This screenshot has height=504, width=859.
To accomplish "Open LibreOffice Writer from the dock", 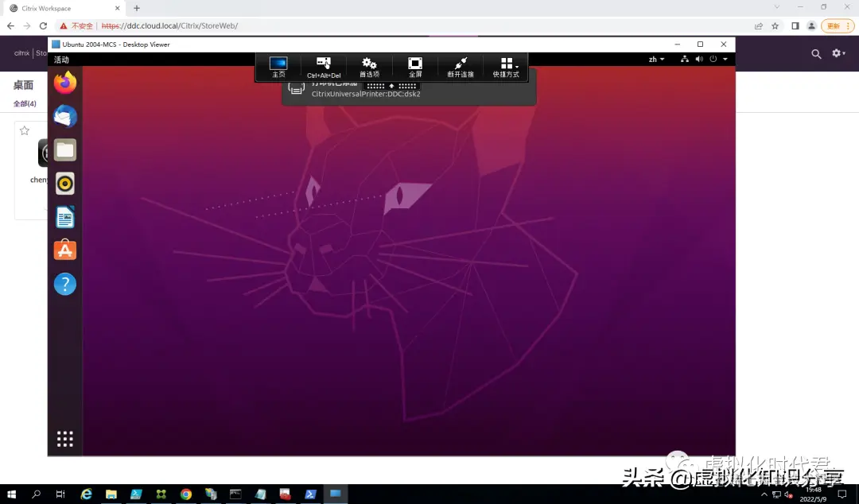I will (65, 218).
